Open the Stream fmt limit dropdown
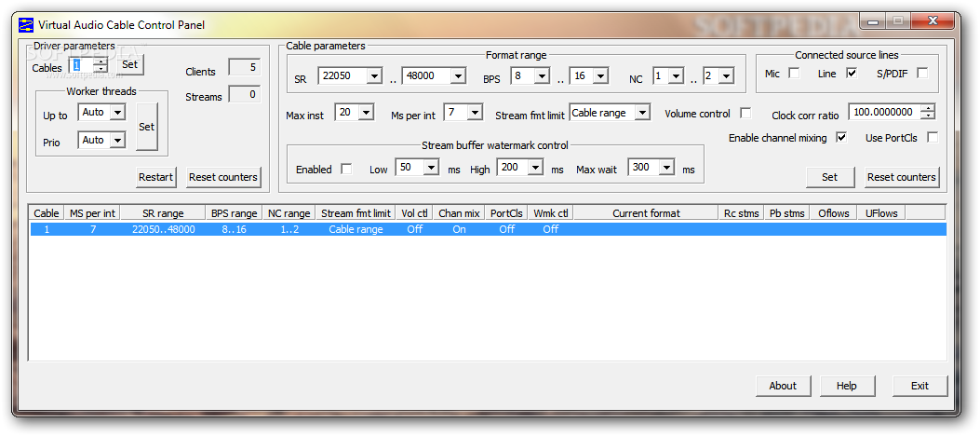The image size is (980, 436). point(642,113)
